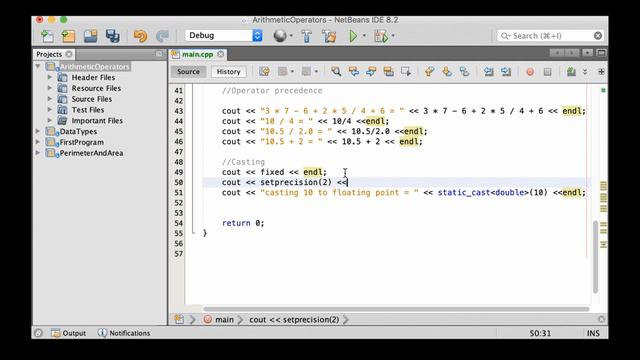Click the green icon in the editor toolbar

[x=571, y=72]
